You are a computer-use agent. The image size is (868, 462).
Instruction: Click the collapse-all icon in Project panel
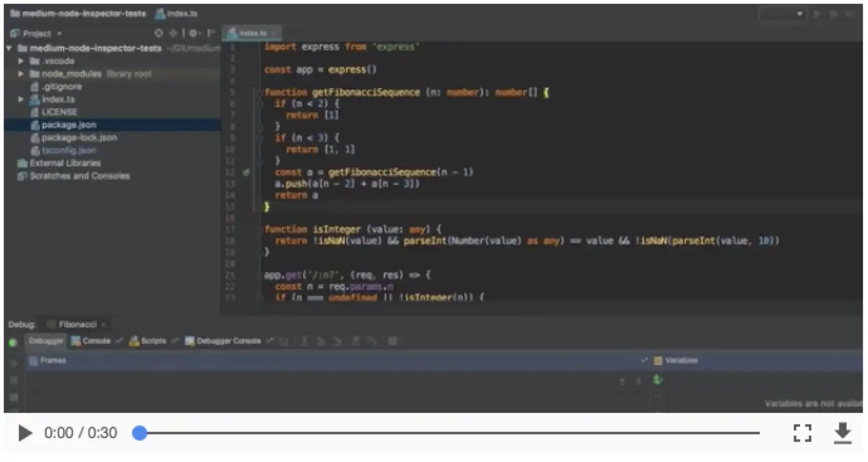[x=174, y=33]
